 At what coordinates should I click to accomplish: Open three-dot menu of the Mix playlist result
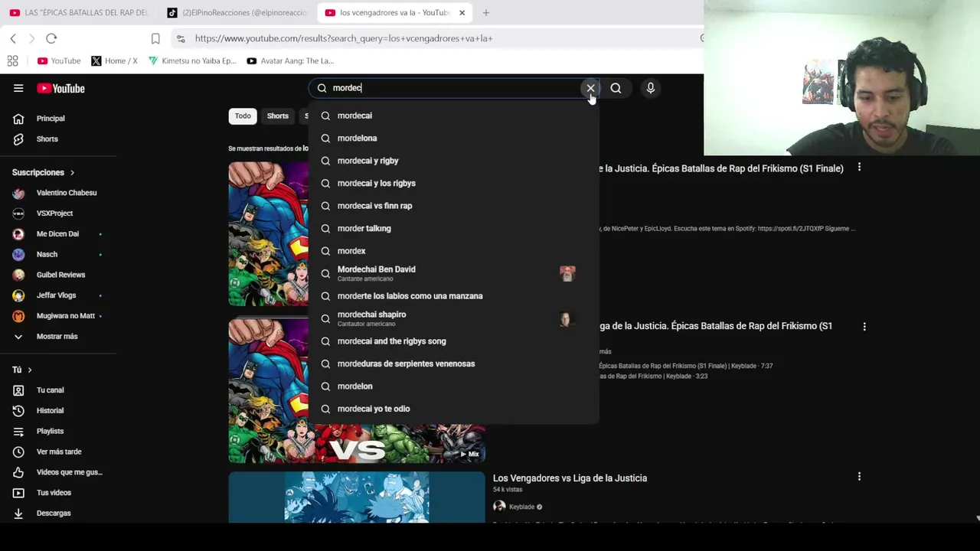pyautogui.click(x=864, y=327)
